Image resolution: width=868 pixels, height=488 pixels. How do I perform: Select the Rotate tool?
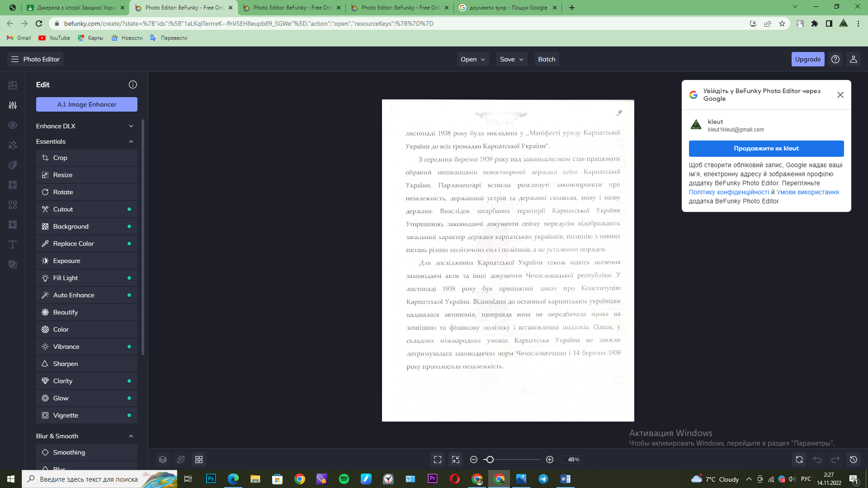(87, 192)
